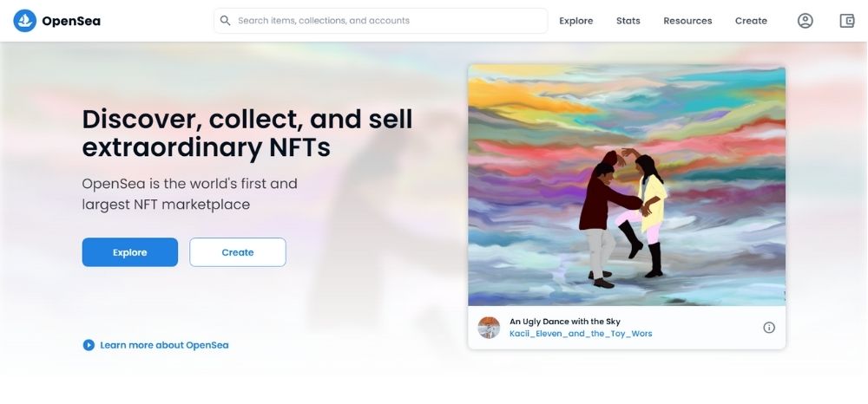Open the wallet icon in header
868x404 pixels.
click(x=847, y=21)
